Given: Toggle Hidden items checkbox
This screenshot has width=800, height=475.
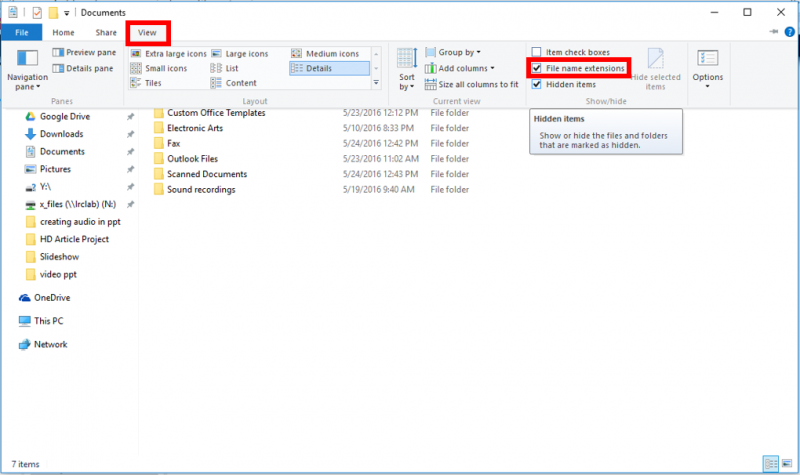Looking at the screenshot, I should point(538,84).
